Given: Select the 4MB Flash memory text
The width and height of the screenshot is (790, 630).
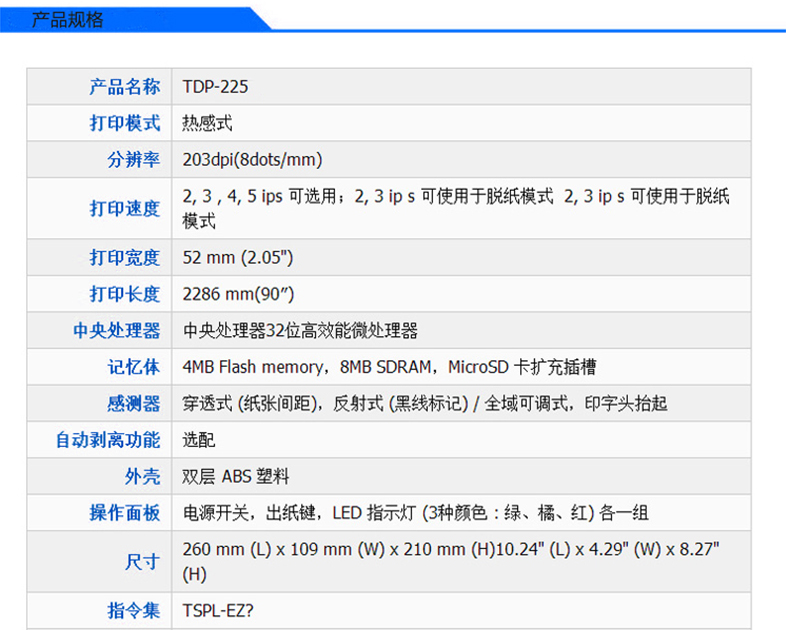Looking at the screenshot, I should click(x=252, y=367).
